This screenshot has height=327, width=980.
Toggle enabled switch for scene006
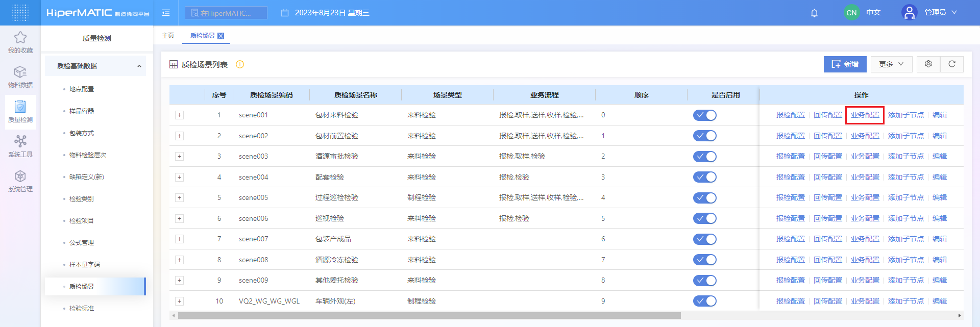[705, 218]
